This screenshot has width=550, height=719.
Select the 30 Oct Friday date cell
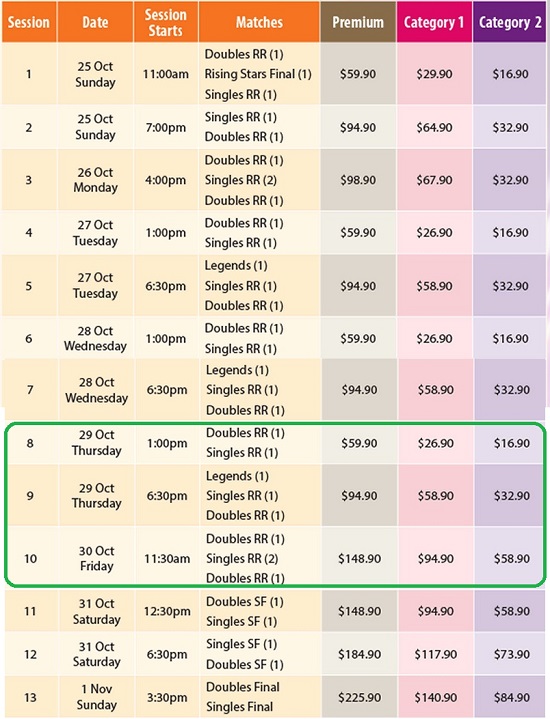point(96,558)
